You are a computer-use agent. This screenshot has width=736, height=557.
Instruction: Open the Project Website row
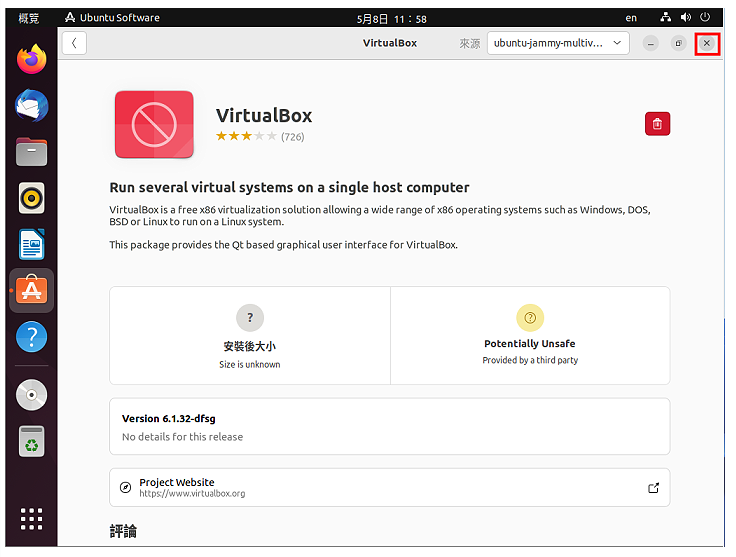click(390, 488)
